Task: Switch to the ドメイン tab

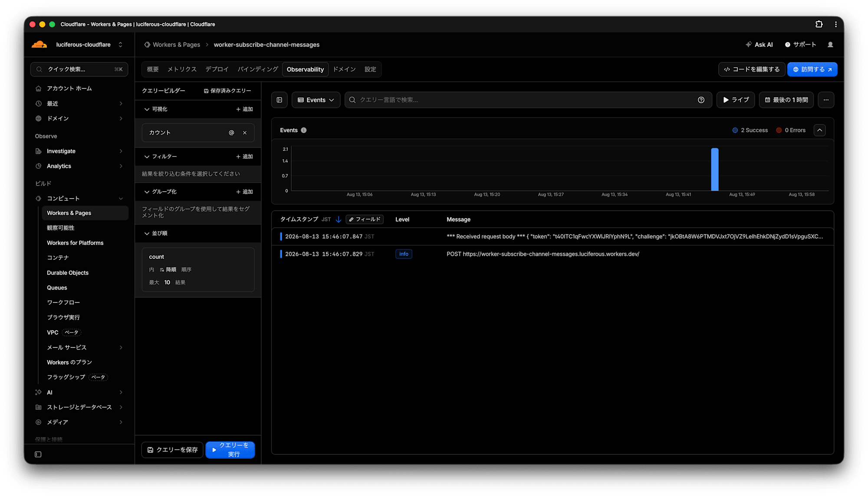Action: 344,69
